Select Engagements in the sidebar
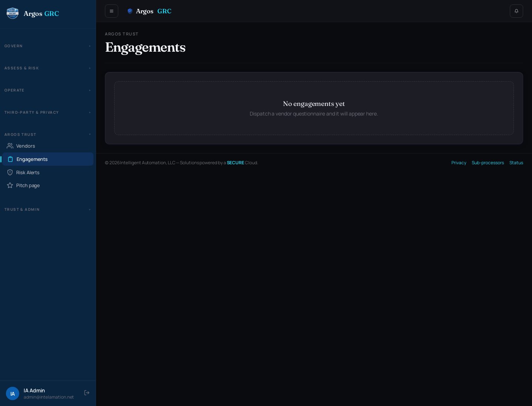This screenshot has width=532, height=406. (48, 159)
